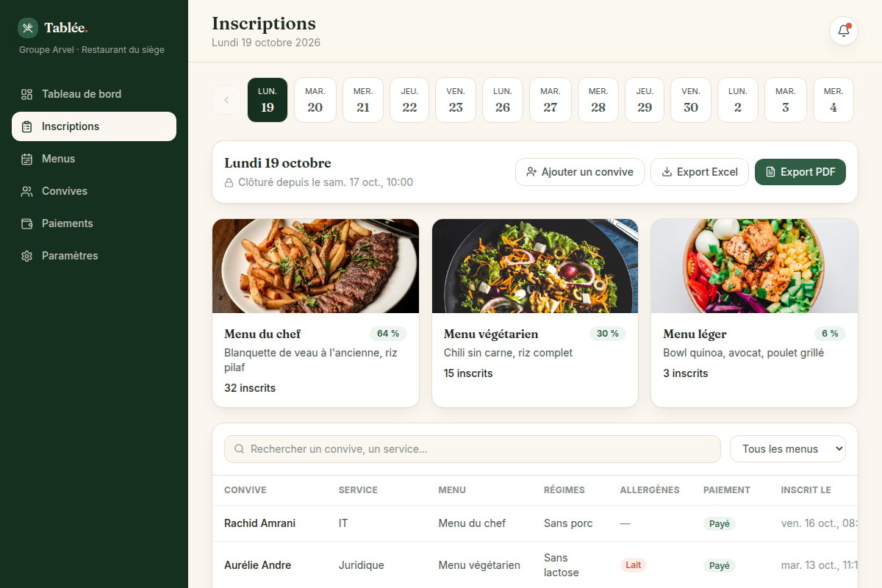Click the Tablée logo icon

click(x=28, y=28)
